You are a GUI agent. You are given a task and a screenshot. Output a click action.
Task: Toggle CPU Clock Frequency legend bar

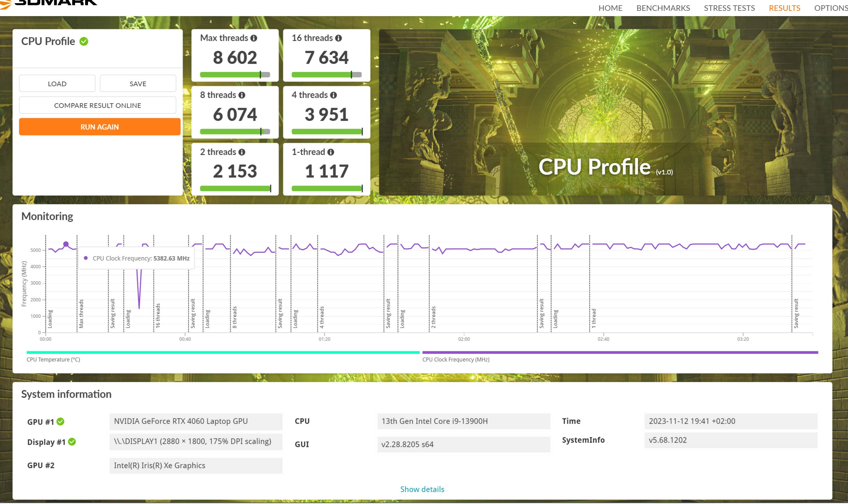(x=620, y=352)
